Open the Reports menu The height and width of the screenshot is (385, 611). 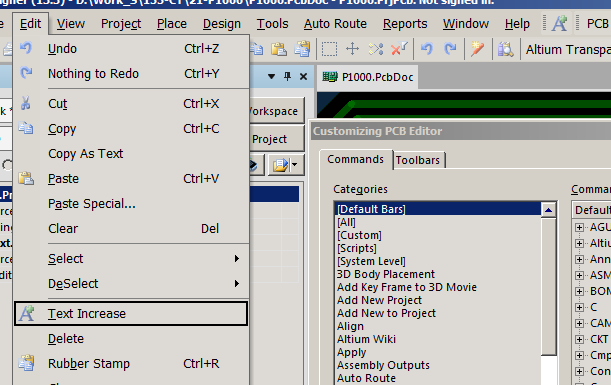[405, 24]
